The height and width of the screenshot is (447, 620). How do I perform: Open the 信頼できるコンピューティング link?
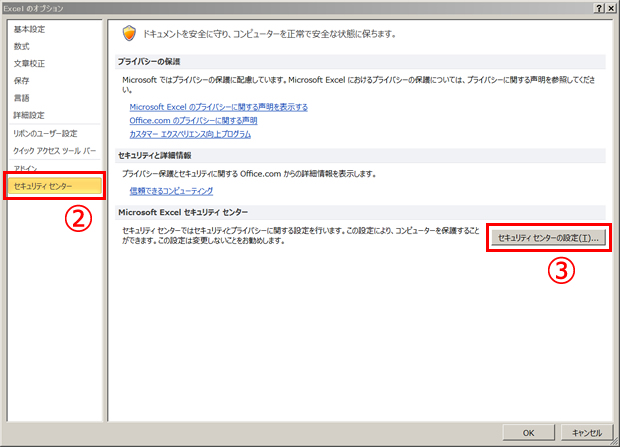pos(171,191)
